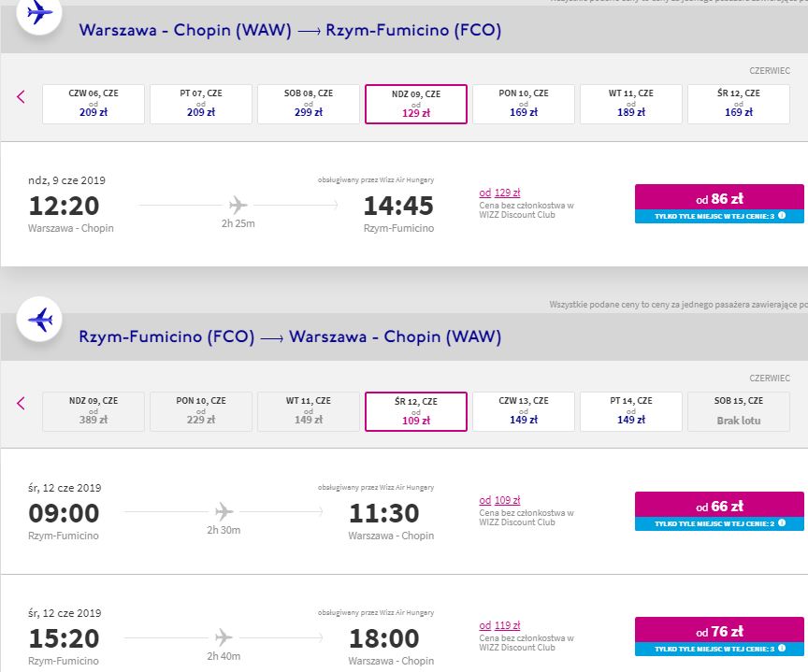
Task: Open the od 129 zł non-member price link
Action: click(499, 193)
